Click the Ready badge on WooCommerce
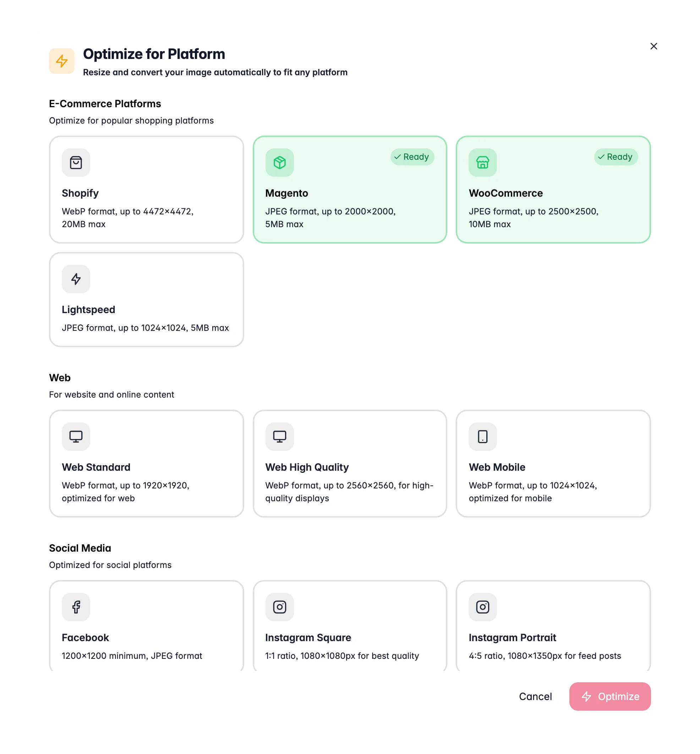The height and width of the screenshot is (754, 700). click(x=616, y=157)
